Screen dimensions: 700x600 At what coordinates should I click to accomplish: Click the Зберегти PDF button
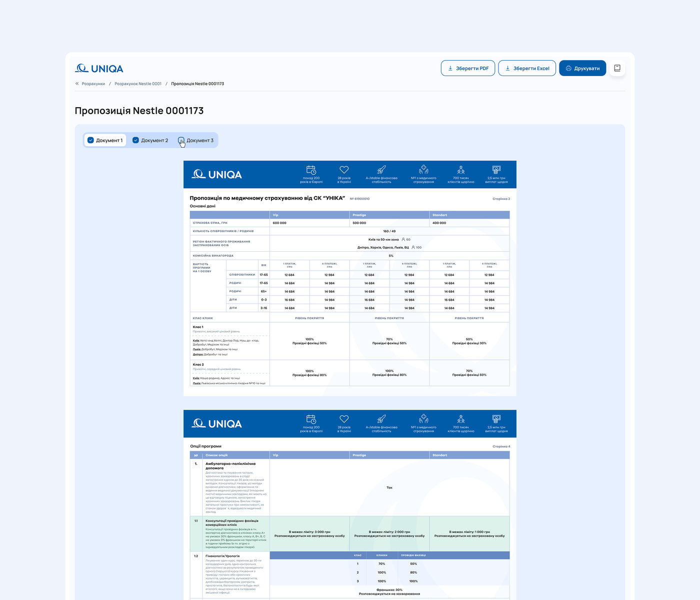(x=468, y=68)
